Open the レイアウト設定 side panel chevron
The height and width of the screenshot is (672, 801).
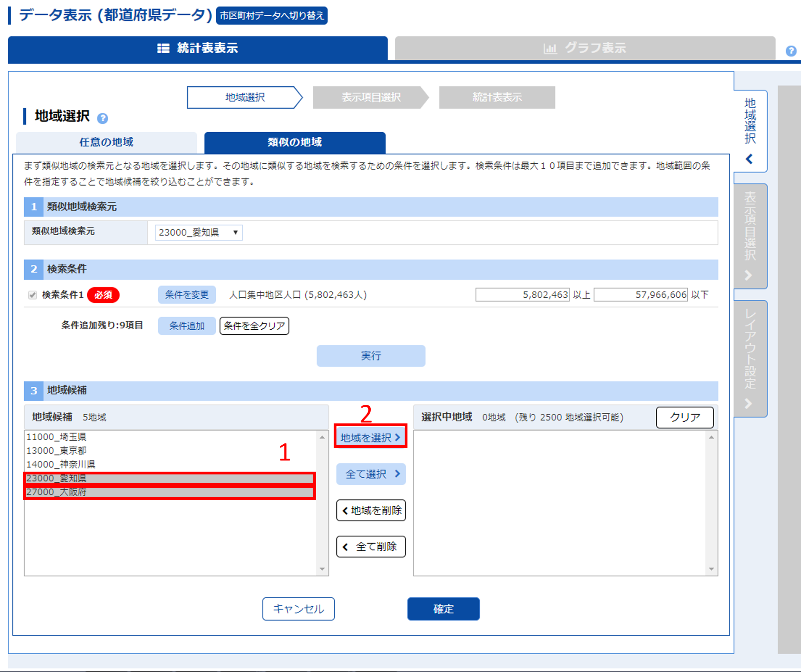748,403
